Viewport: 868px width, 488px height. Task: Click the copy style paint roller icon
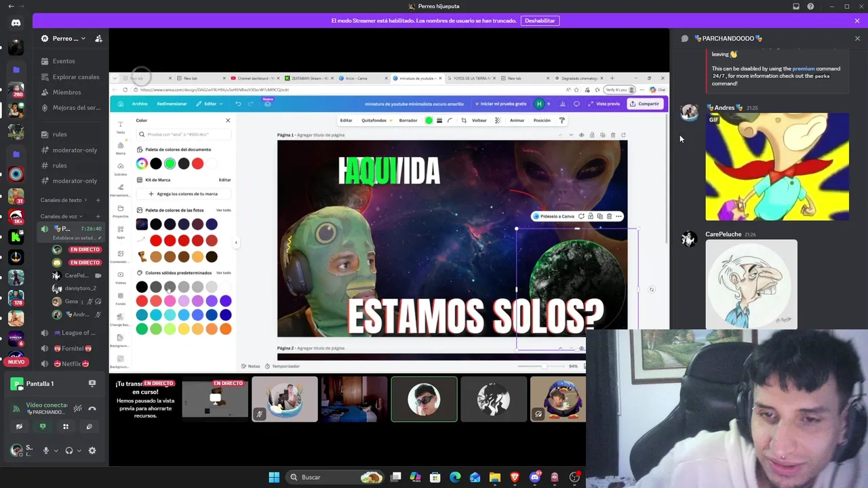[562, 121]
